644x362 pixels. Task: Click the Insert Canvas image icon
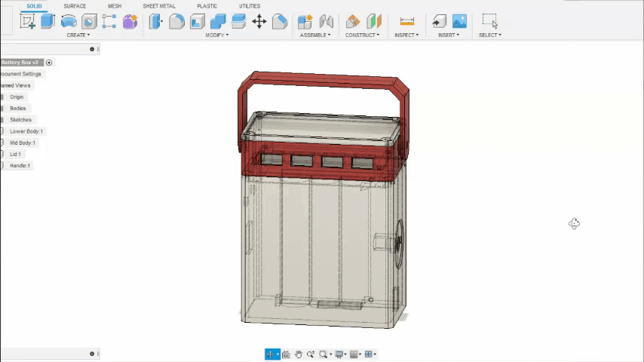click(x=459, y=21)
